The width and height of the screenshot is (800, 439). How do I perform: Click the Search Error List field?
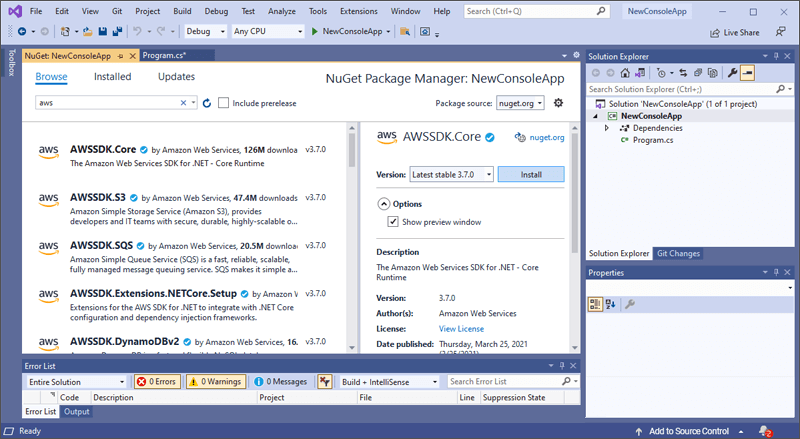coord(513,381)
